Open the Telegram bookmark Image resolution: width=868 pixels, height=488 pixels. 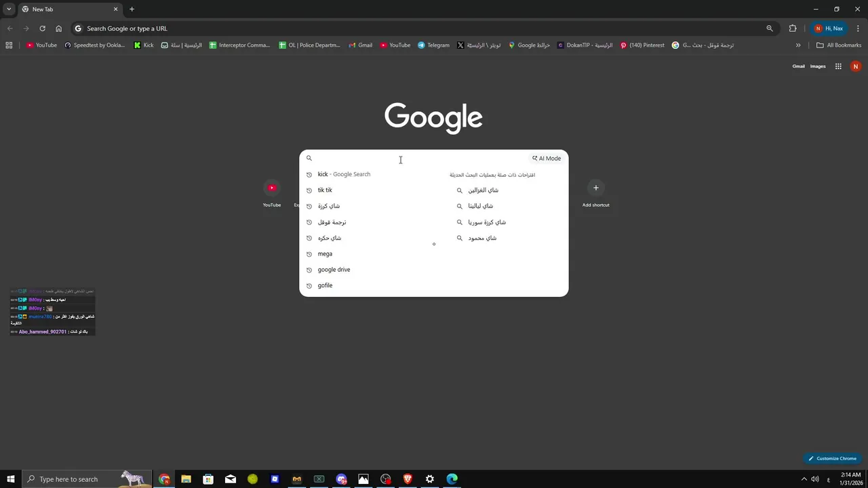[x=433, y=45]
